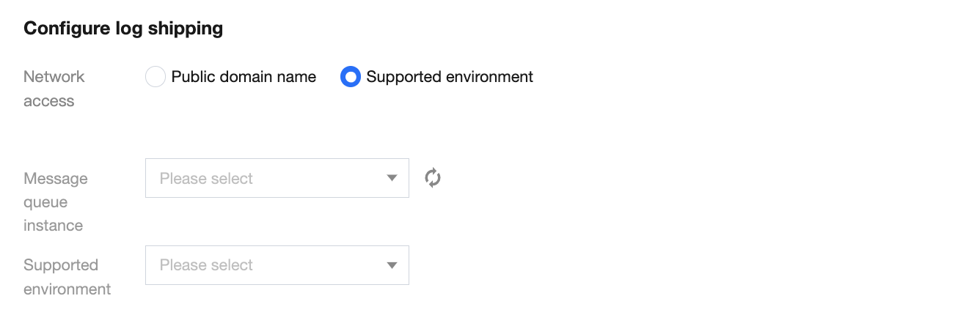Click the 'Configure log shipping' heading
The height and width of the screenshot is (315, 980).
123,29
